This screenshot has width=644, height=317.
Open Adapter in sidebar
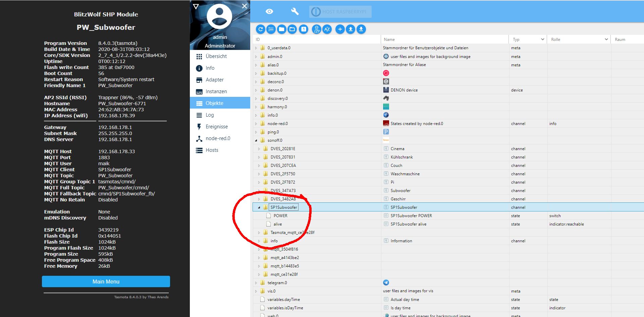pos(220,80)
